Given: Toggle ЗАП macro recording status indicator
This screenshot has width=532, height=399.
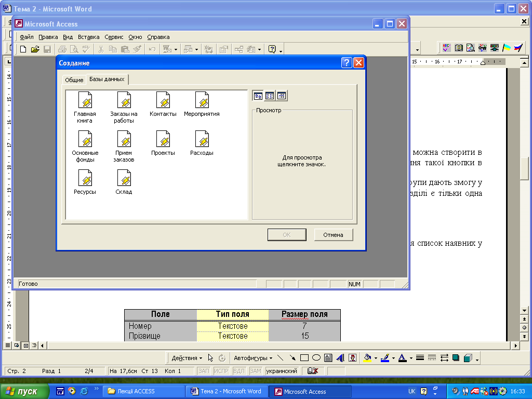Looking at the screenshot, I should (204, 371).
